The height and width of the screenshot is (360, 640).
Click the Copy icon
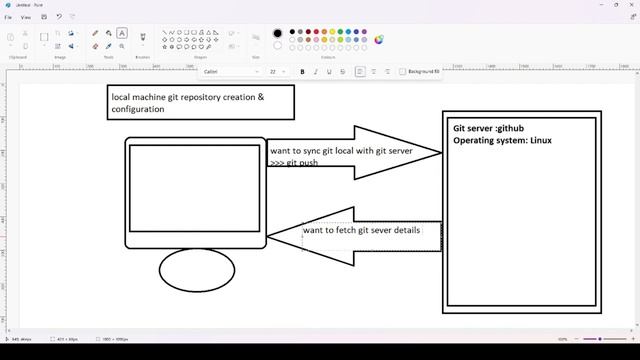pos(25,46)
